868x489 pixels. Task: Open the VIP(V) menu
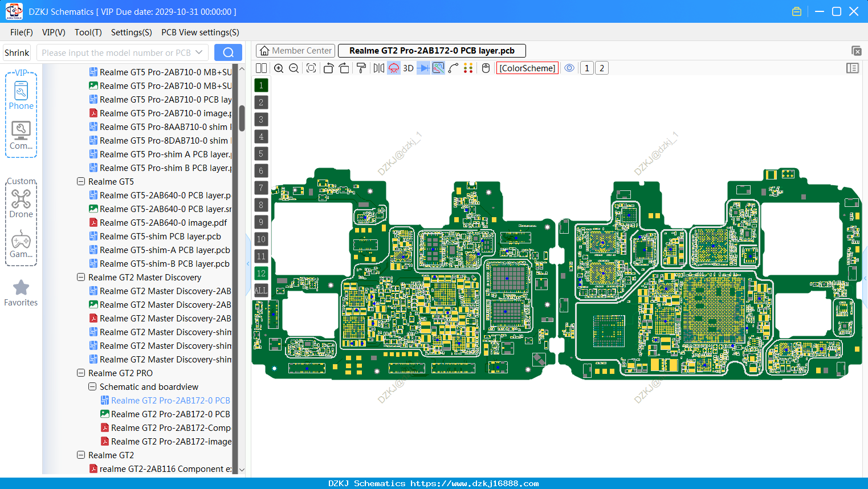pyautogui.click(x=54, y=32)
